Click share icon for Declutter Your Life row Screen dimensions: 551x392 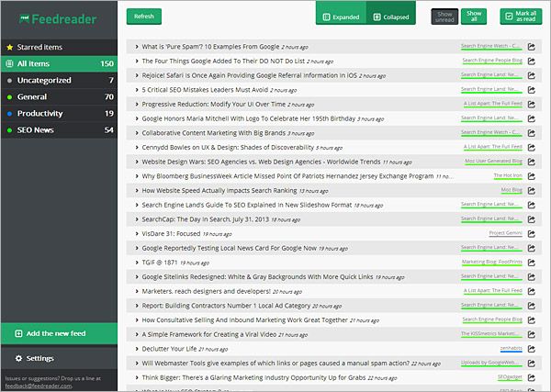pos(532,349)
